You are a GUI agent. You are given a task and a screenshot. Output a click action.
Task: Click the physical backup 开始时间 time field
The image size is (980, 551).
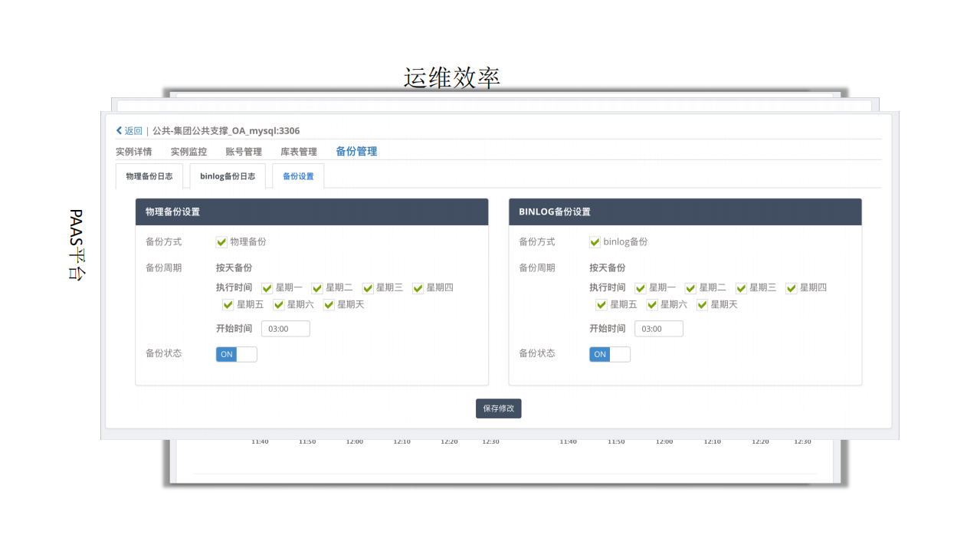tap(285, 328)
